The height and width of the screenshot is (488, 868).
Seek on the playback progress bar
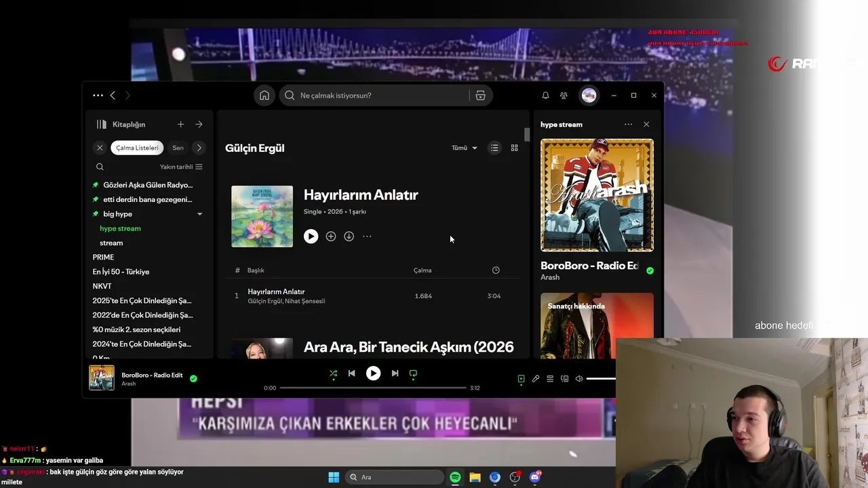coord(373,388)
